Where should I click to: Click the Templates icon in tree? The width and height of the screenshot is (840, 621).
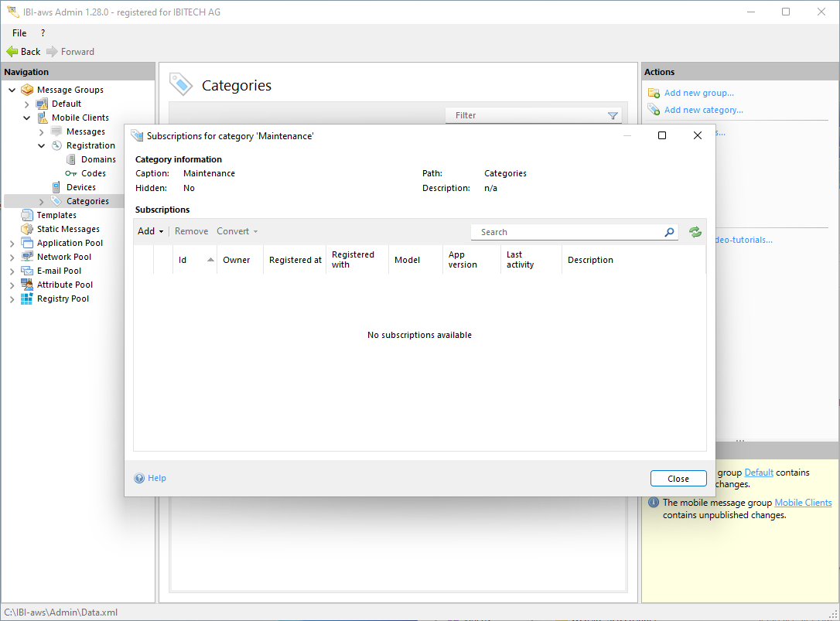pos(27,215)
